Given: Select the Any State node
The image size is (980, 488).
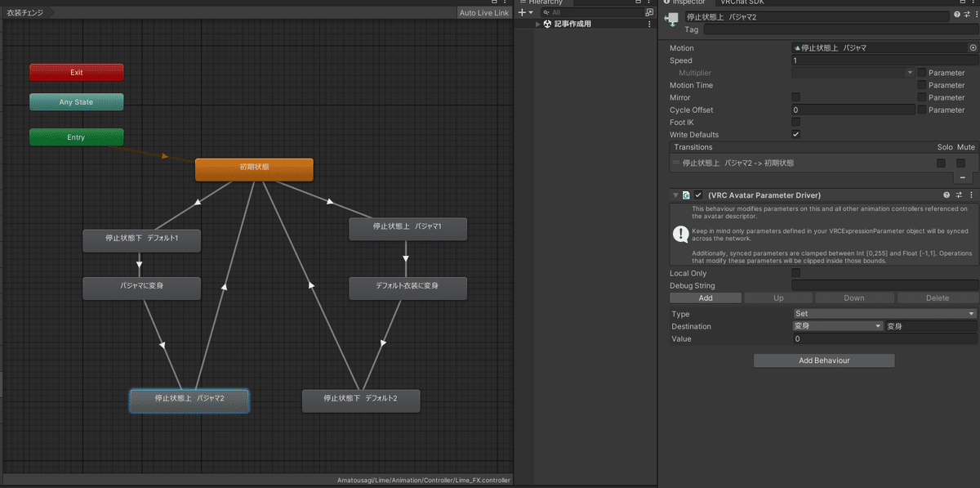Looking at the screenshot, I should 77,102.
